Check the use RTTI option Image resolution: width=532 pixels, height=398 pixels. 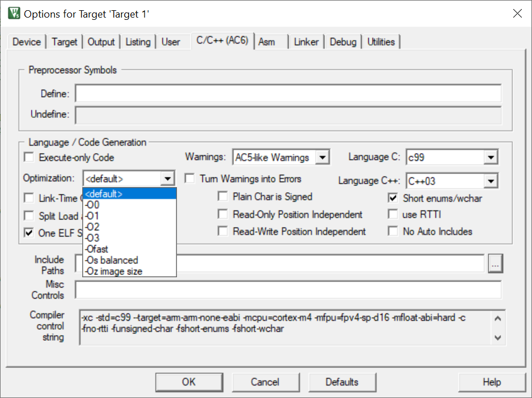tap(393, 215)
